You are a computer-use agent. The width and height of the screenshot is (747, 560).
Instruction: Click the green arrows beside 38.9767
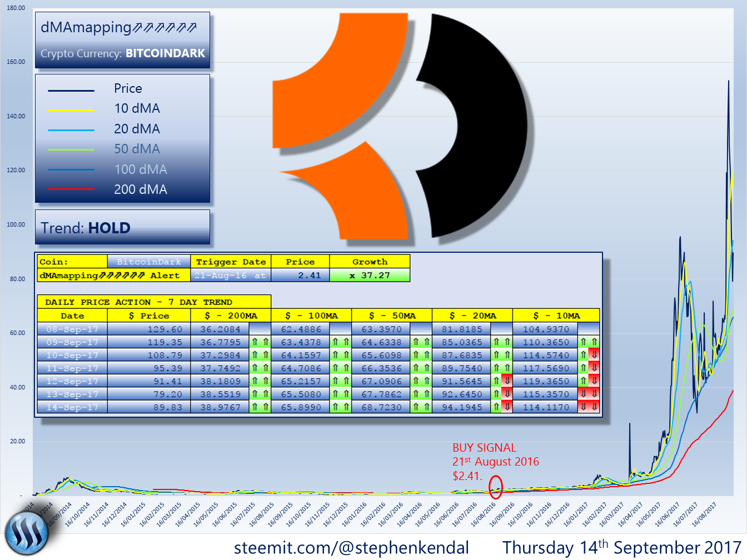click(260, 407)
